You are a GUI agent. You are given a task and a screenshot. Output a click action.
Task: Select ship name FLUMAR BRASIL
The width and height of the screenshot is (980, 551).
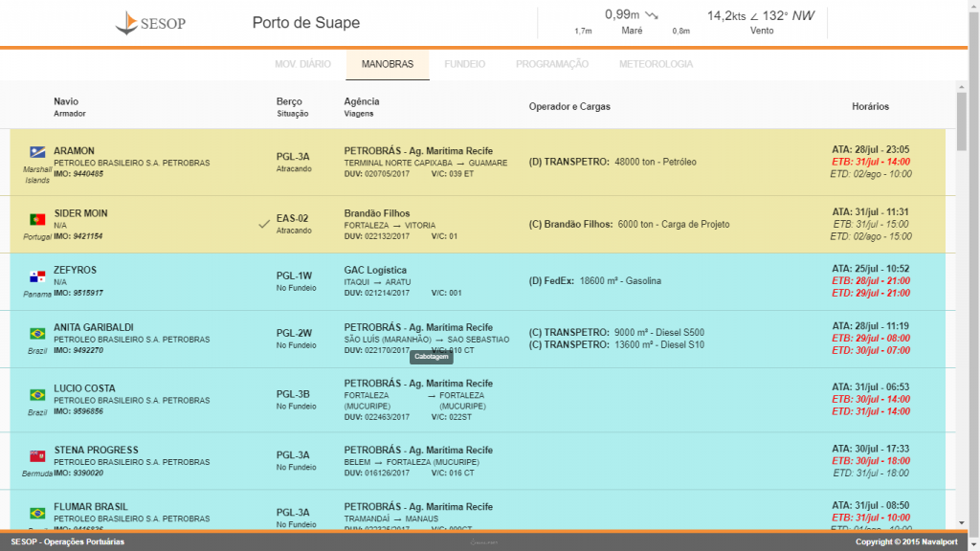click(x=91, y=507)
